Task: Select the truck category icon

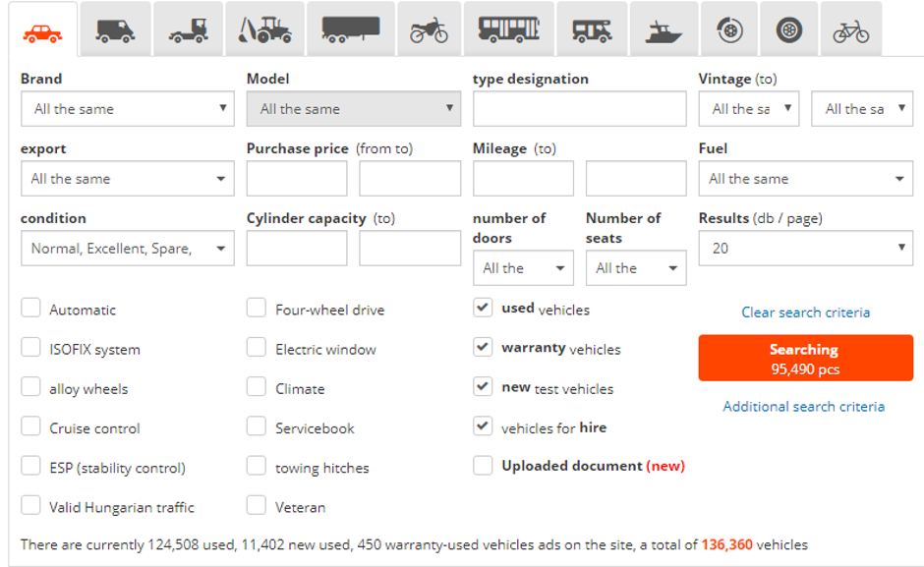Action: [x=187, y=27]
